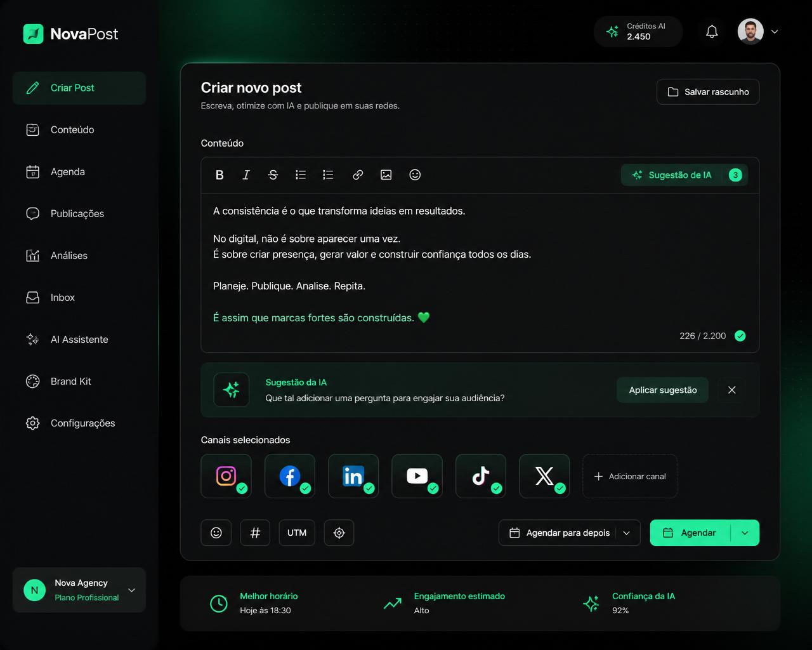Insert a numbered list
The height and width of the screenshot is (650, 812).
[328, 175]
